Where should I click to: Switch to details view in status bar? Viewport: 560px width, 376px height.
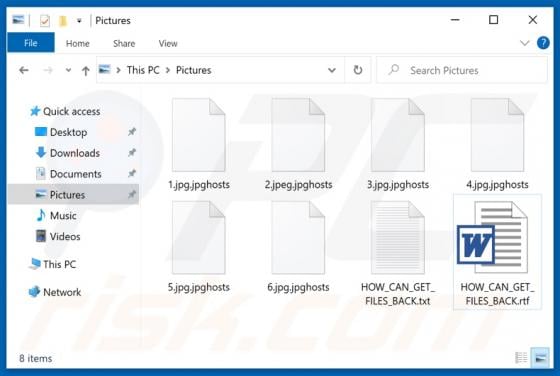(521, 357)
